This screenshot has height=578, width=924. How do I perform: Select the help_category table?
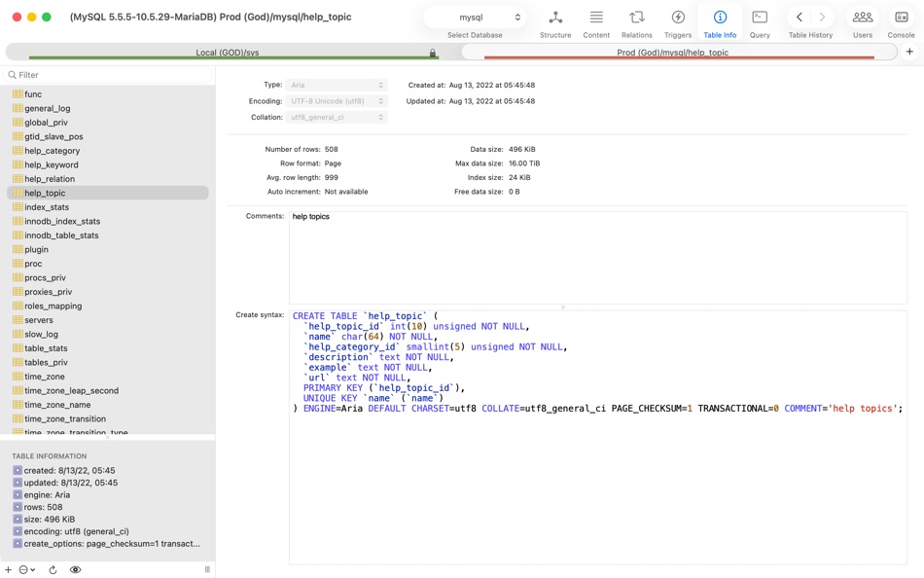coord(107,151)
